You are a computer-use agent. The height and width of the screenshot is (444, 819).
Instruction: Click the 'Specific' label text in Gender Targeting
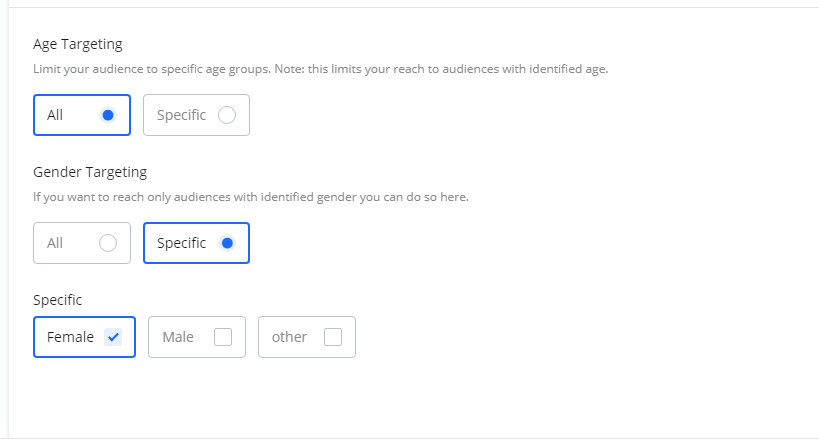[x=181, y=243]
